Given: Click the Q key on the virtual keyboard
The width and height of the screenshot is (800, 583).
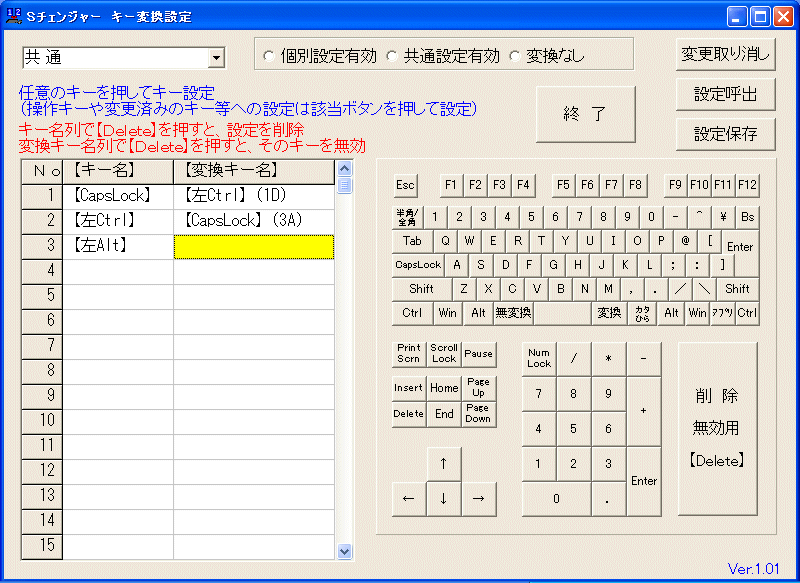Looking at the screenshot, I should tap(445, 241).
